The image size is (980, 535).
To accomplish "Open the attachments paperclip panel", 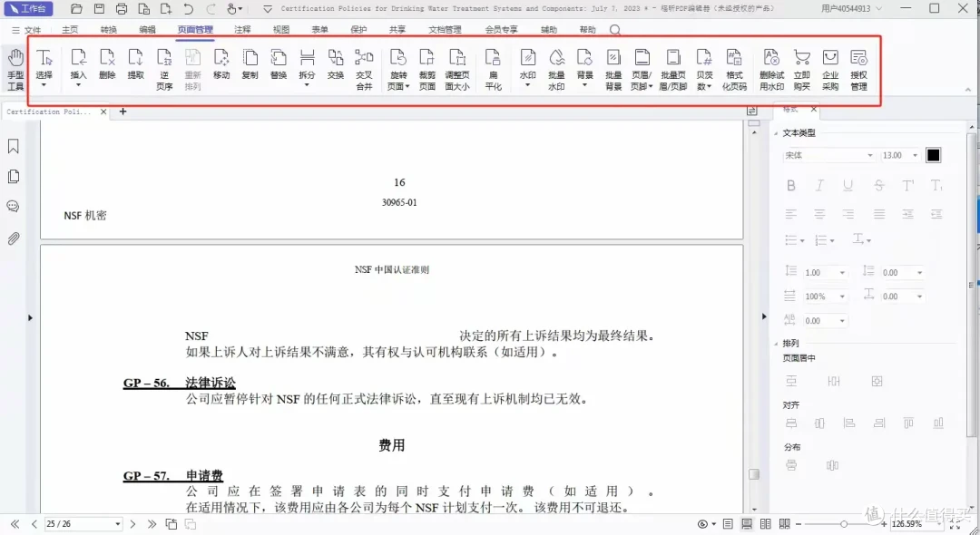I will [x=13, y=238].
